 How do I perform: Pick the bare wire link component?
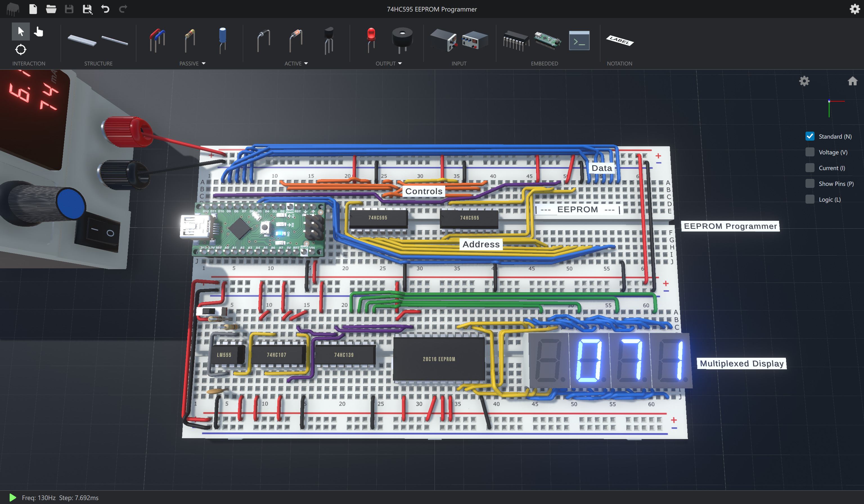pos(263,40)
